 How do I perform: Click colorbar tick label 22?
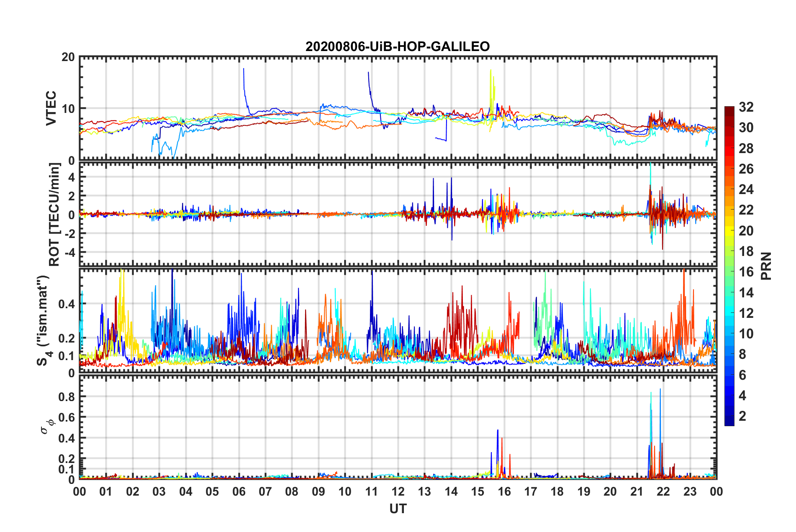[746, 210]
